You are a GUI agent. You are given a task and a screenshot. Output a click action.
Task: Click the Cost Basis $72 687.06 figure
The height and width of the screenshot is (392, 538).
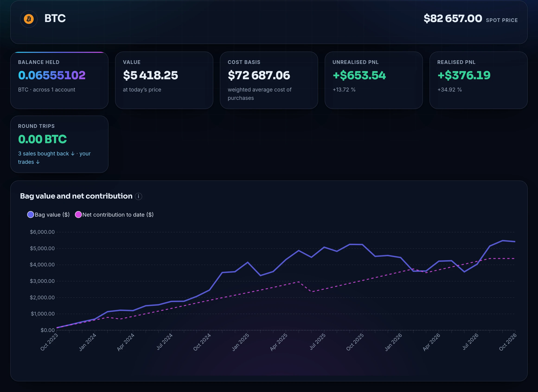[x=259, y=76]
